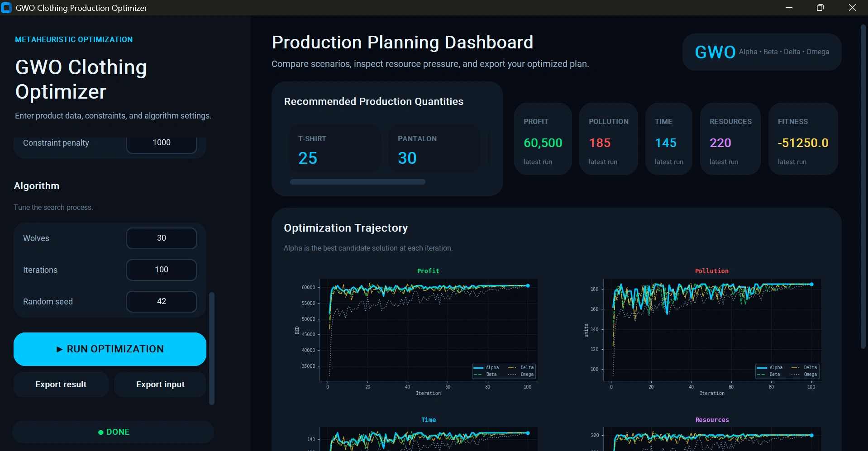
Task: Click Alpha legend entry in Profit chart
Action: (x=486, y=368)
